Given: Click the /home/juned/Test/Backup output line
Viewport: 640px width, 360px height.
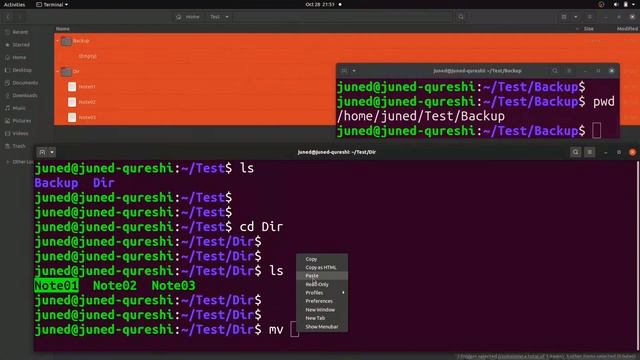Looking at the screenshot, I should 421,116.
